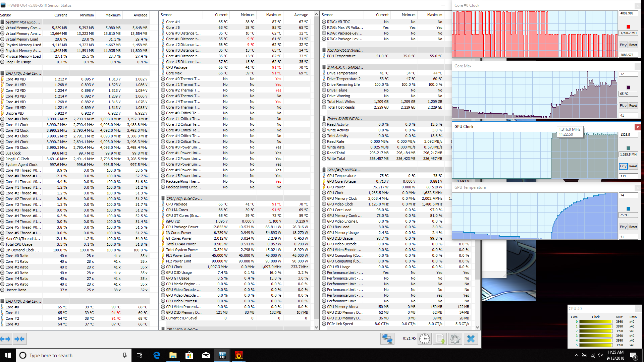This screenshot has width=644, height=362.
Task: Open File Explorer from the taskbar
Action: point(173,355)
